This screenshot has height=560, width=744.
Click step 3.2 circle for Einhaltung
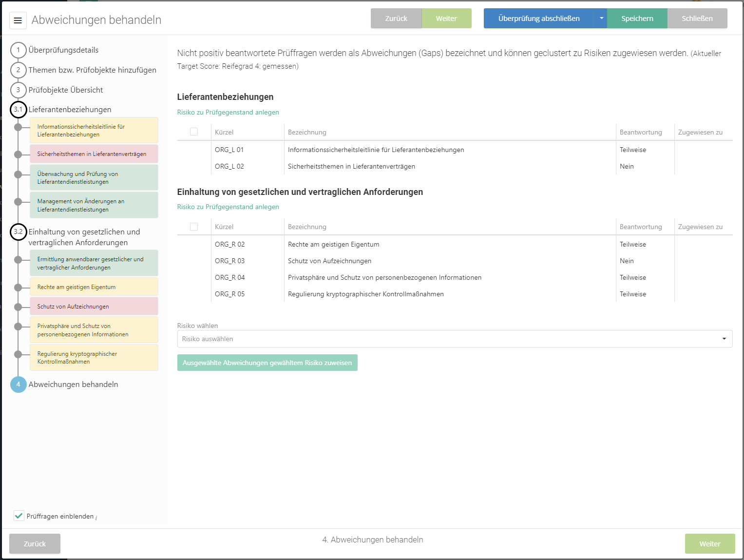pyautogui.click(x=19, y=232)
